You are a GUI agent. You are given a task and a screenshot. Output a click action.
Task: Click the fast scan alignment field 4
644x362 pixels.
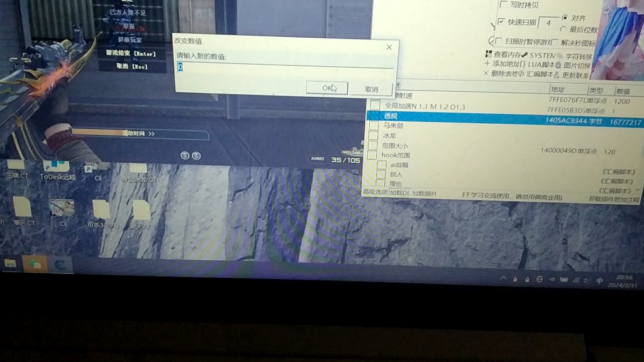(x=548, y=23)
